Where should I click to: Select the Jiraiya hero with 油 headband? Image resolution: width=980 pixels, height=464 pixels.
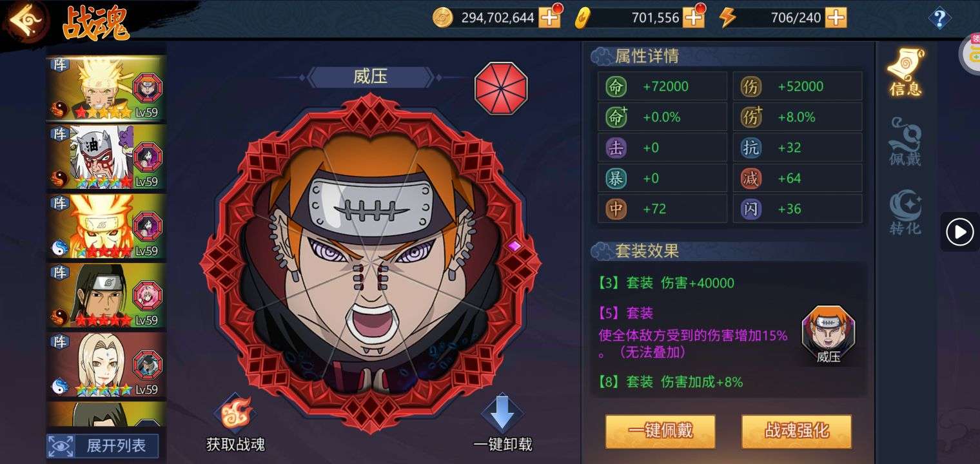point(106,157)
